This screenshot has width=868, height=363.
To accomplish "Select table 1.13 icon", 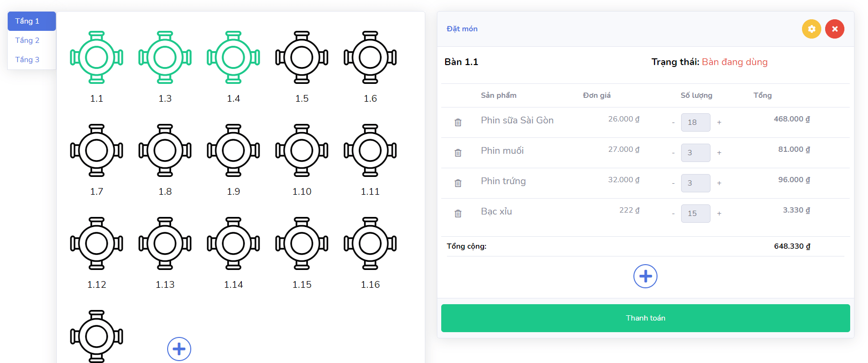I will point(165,243).
